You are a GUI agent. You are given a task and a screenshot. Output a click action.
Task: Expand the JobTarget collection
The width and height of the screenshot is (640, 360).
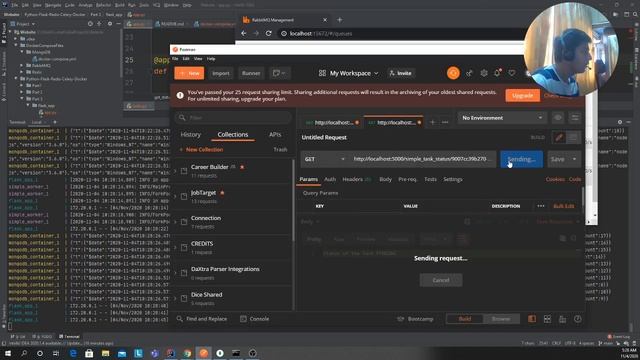tap(175, 196)
